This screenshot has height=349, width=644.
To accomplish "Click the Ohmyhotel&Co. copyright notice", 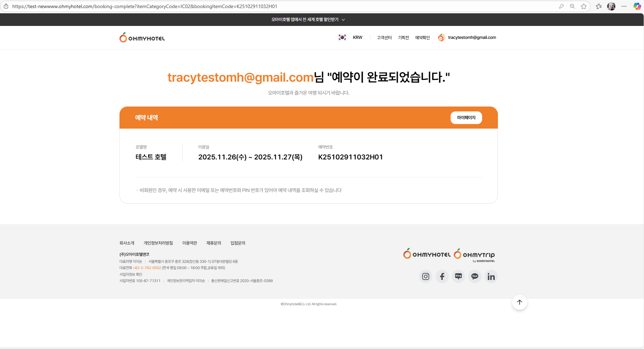I will point(309,304).
